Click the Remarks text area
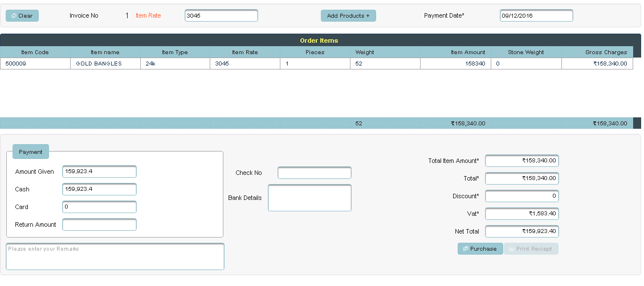The height and width of the screenshot is (286, 644). [115, 256]
